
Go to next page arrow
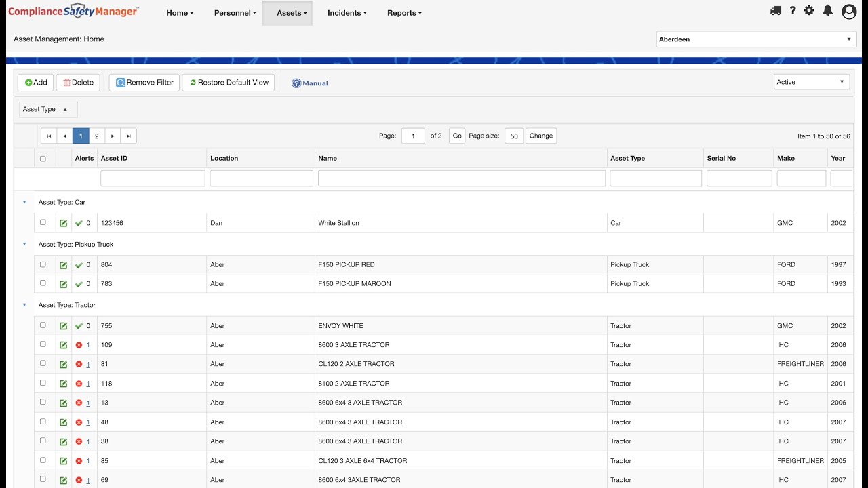pyautogui.click(x=113, y=136)
